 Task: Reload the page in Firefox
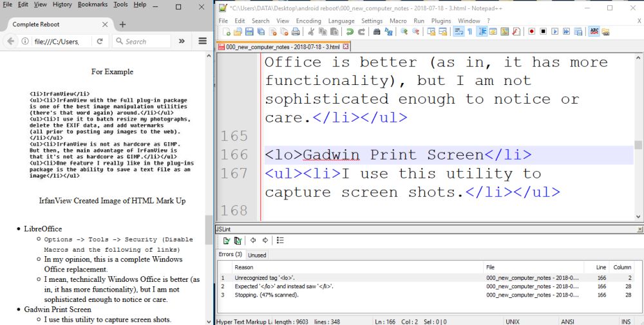(x=100, y=41)
